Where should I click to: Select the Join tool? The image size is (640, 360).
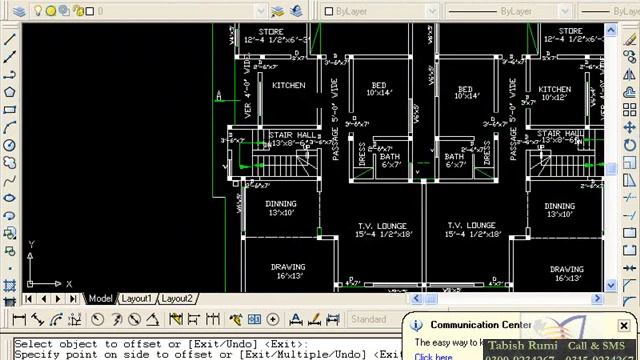coord(630,268)
